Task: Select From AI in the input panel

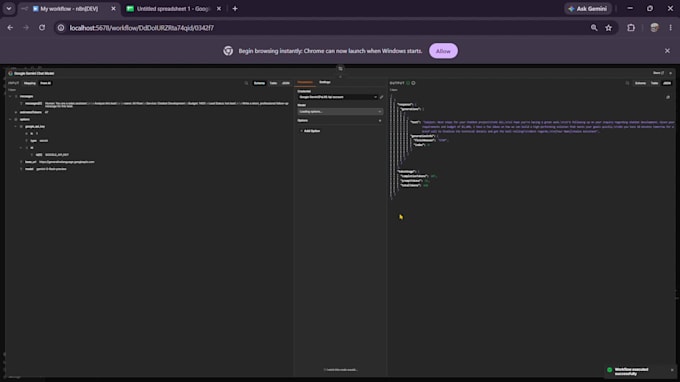Action: 46,83
